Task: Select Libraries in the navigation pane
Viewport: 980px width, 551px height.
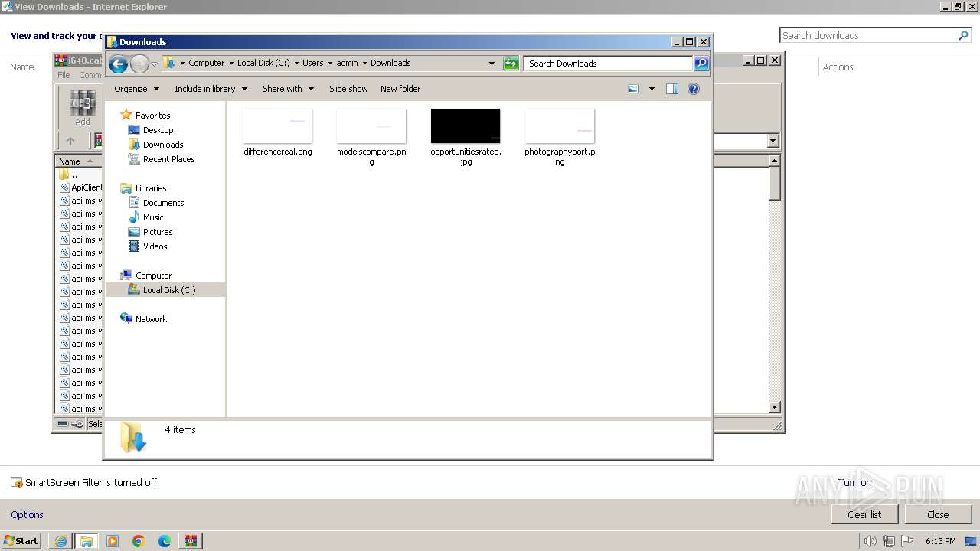Action: (x=151, y=188)
